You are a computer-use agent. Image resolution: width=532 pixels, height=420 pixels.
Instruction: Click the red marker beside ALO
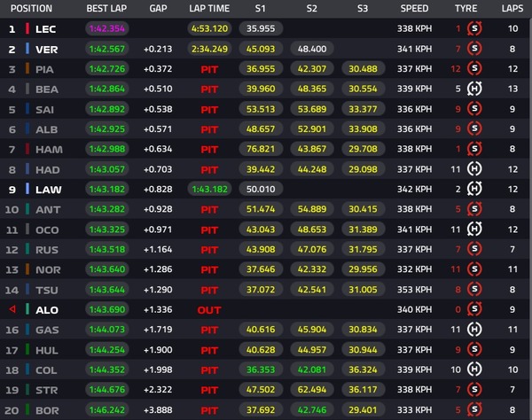12,309
